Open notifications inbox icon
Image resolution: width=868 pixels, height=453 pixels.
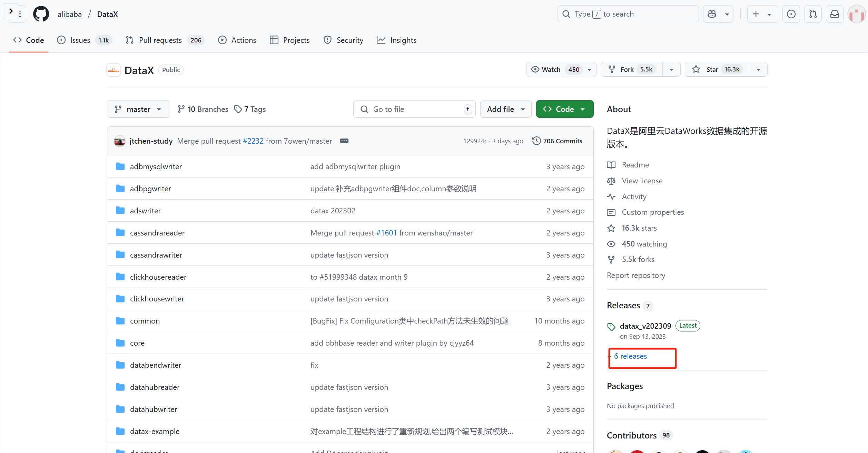click(835, 14)
